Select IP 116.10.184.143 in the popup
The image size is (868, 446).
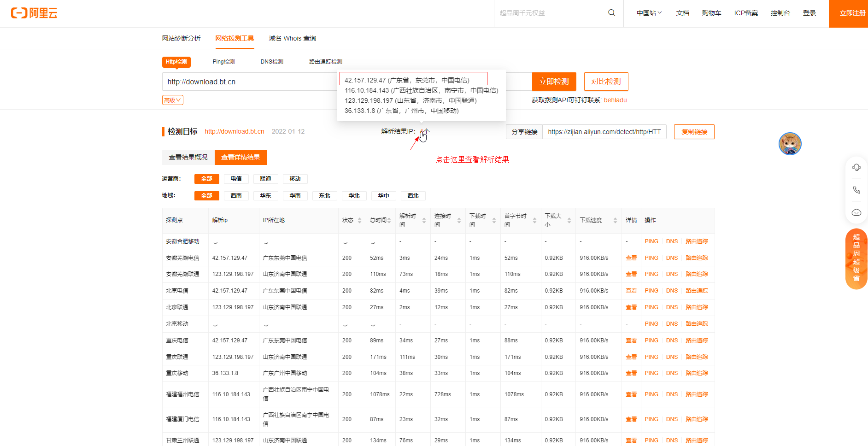click(x=421, y=90)
